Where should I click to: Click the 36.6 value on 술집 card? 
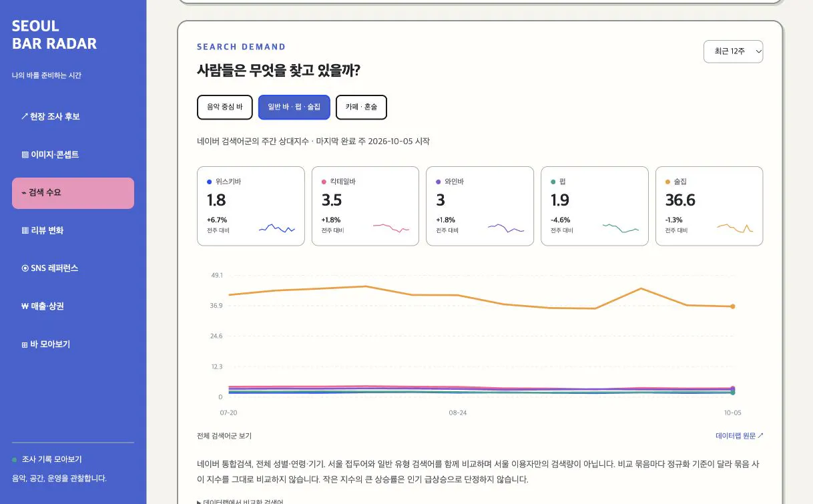[680, 200]
